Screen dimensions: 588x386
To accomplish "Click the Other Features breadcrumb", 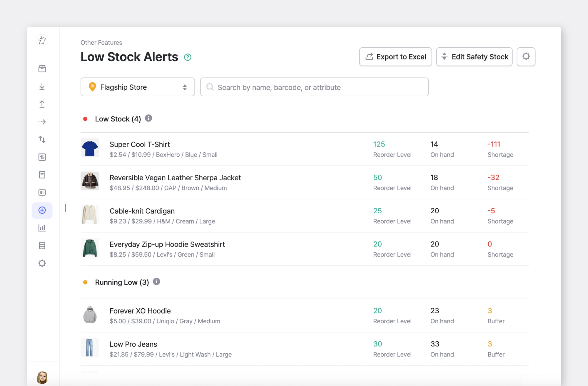I will [x=101, y=42].
